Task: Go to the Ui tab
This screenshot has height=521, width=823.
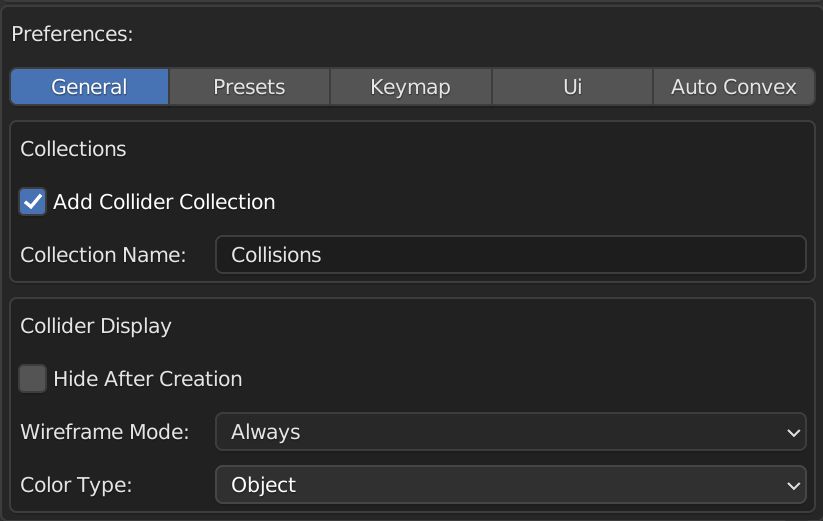Action: tap(572, 87)
